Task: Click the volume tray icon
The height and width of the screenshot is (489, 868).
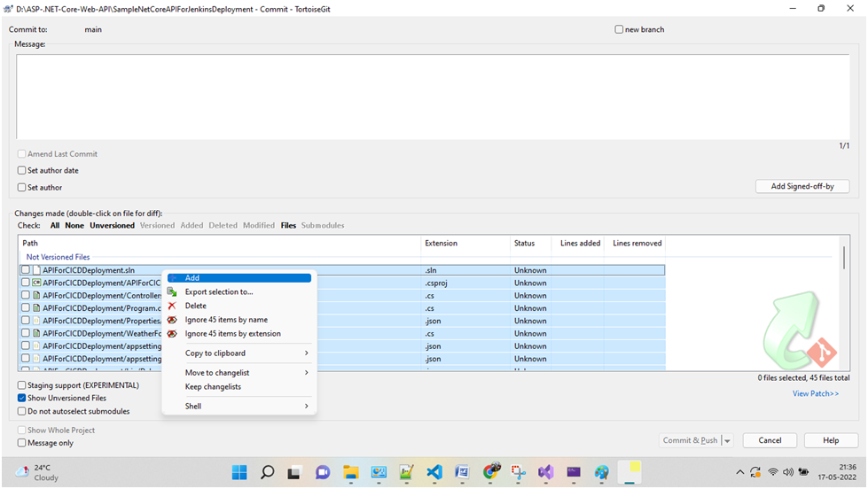Action: [787, 472]
